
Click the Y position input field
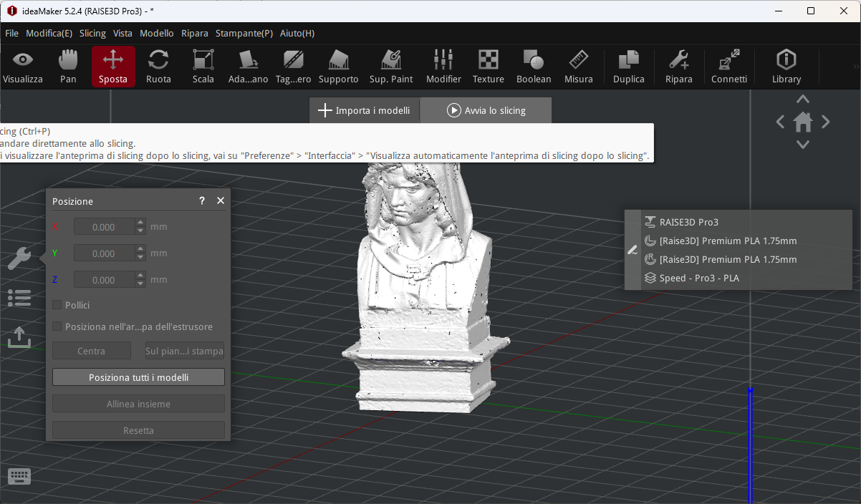pos(104,253)
